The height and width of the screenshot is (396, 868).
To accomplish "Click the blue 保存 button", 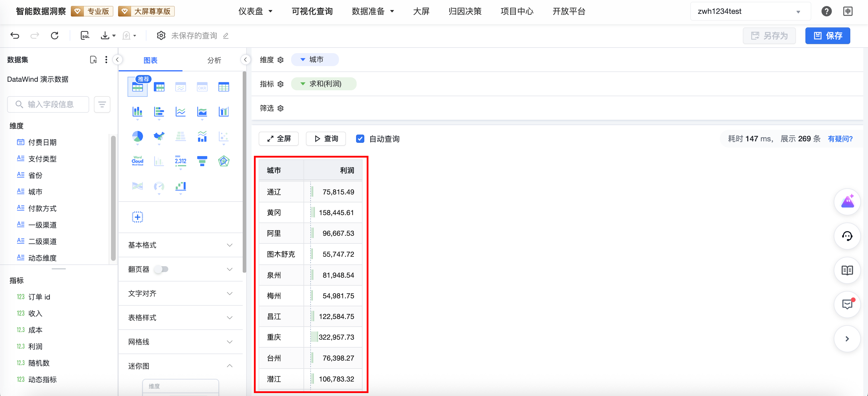I will point(827,36).
